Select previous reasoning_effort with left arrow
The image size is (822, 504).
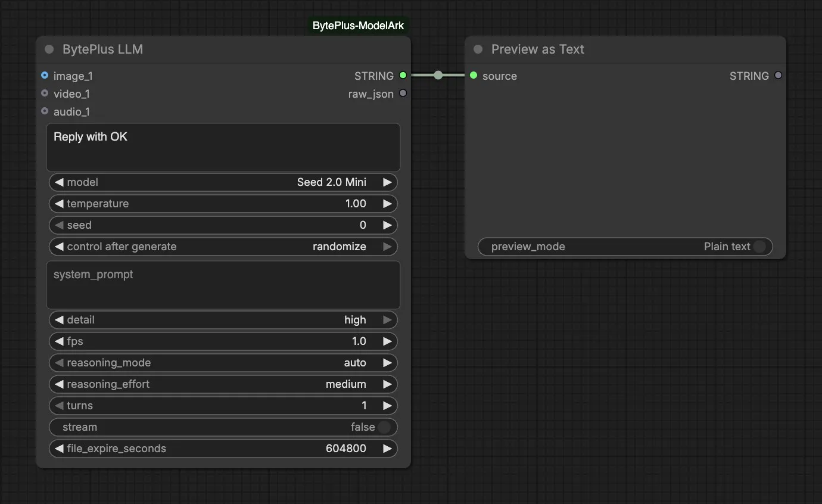coord(59,384)
